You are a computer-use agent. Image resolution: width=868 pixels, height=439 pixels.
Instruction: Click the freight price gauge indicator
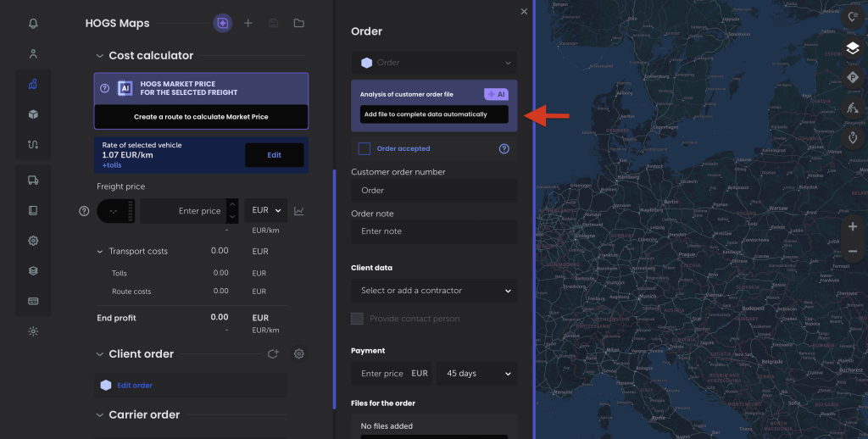115,211
